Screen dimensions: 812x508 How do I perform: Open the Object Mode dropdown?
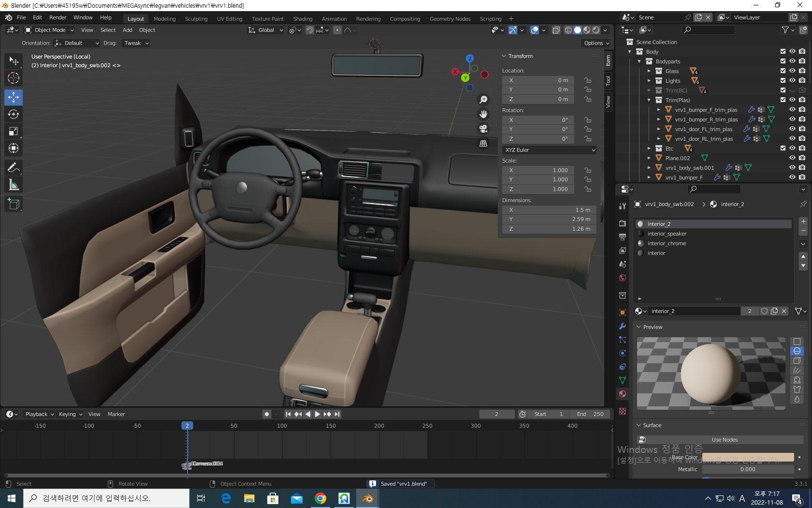click(49, 30)
